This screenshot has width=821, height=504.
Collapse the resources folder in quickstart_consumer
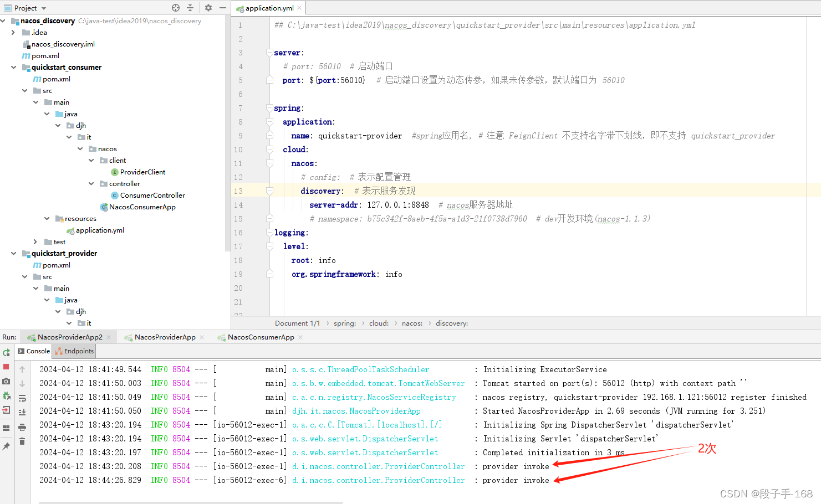tap(47, 219)
